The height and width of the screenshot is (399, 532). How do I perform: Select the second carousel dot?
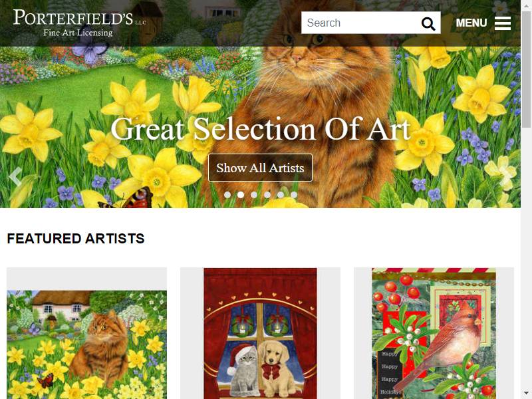241,195
